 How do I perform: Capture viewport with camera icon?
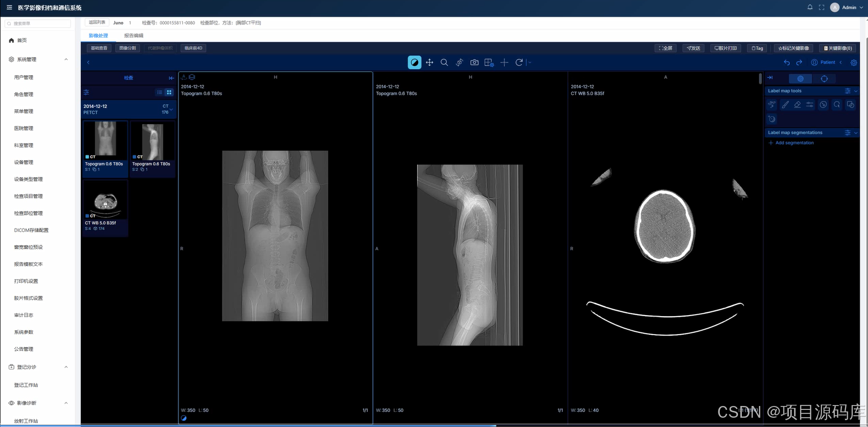pyautogui.click(x=474, y=63)
